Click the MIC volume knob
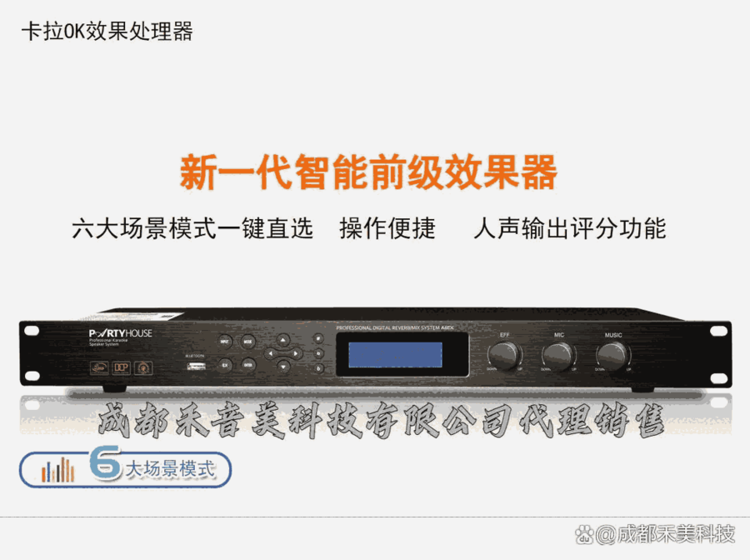 [x=558, y=356]
